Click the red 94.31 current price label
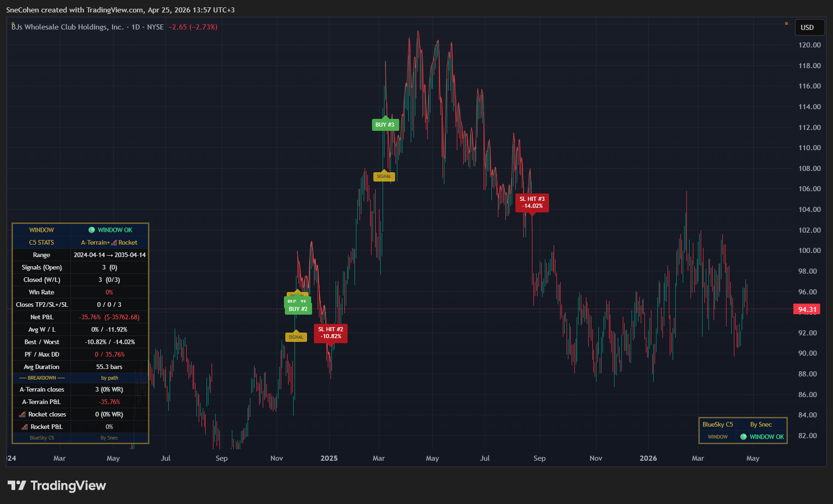The height and width of the screenshot is (504, 833). point(807,309)
